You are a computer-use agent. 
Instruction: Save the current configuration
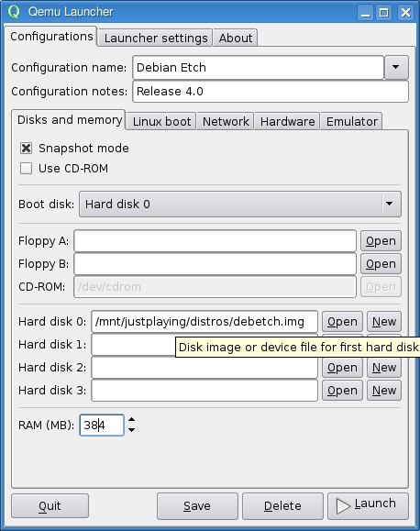(197, 506)
